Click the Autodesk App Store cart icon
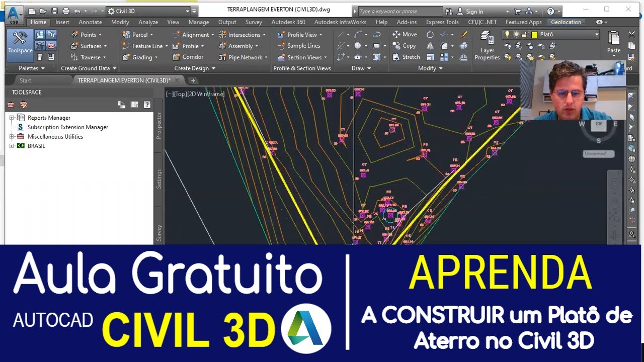Viewport: 644px width, 362px height. click(517, 11)
